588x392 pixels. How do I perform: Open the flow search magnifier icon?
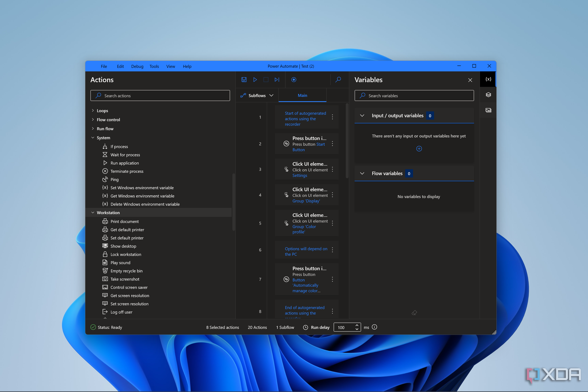coord(338,79)
